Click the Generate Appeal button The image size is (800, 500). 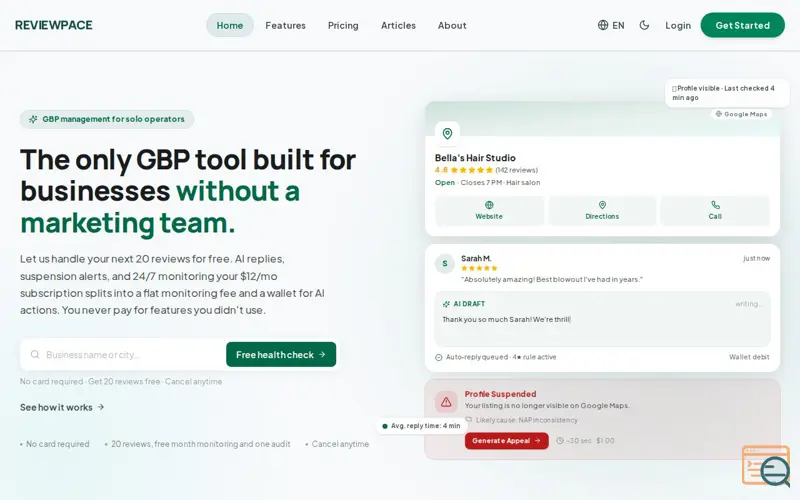tap(507, 441)
